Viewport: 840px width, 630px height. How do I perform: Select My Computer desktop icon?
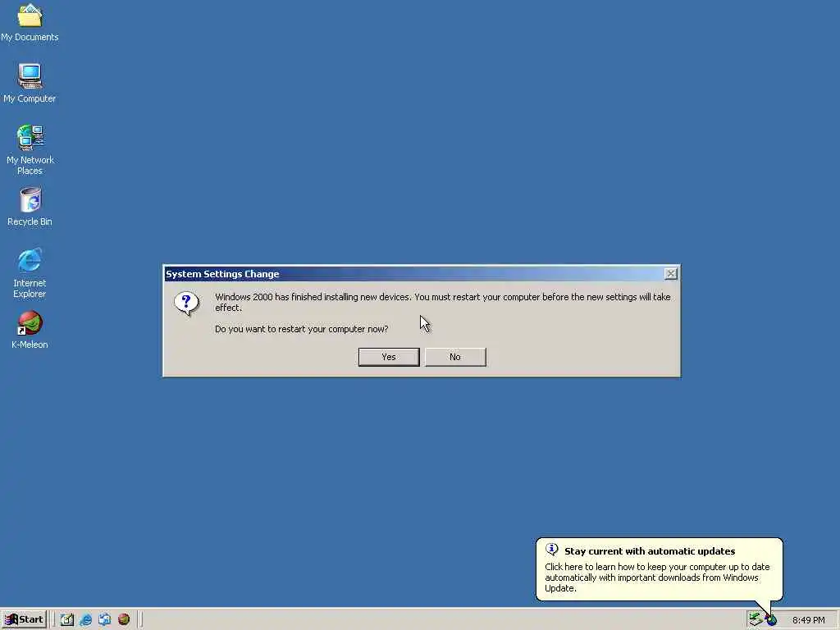(x=30, y=83)
